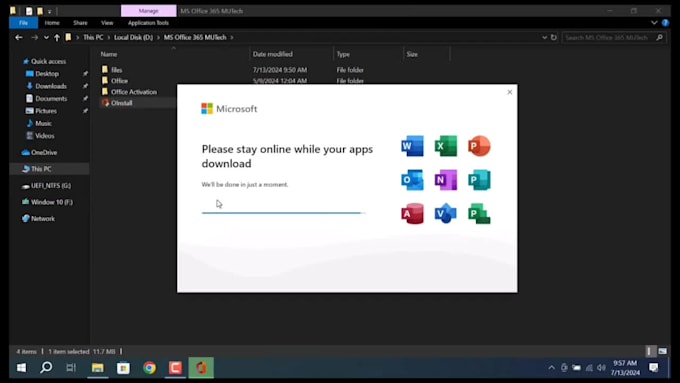Image resolution: width=680 pixels, height=383 pixels.
Task: Sort by Name column header
Action: pyautogui.click(x=109, y=54)
